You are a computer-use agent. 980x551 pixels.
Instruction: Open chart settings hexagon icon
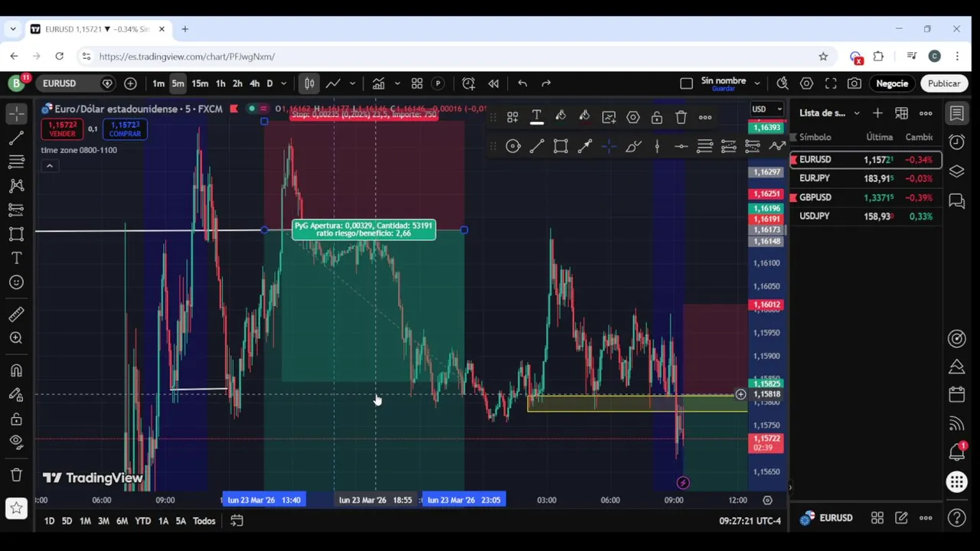tap(806, 83)
